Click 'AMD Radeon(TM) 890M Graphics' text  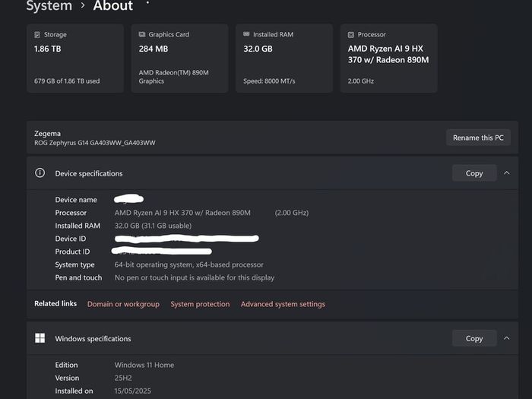174,77
